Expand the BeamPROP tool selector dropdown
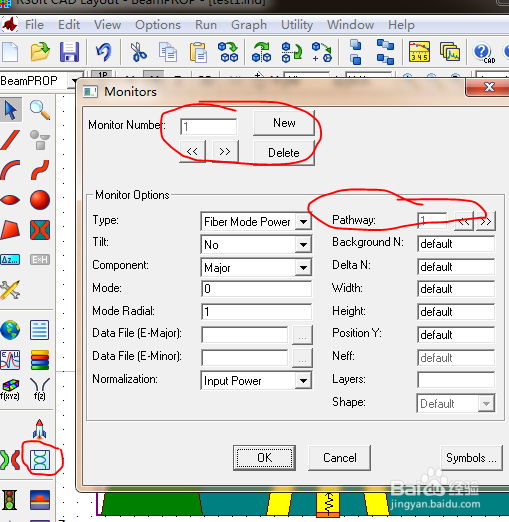509x522 pixels. (75, 81)
